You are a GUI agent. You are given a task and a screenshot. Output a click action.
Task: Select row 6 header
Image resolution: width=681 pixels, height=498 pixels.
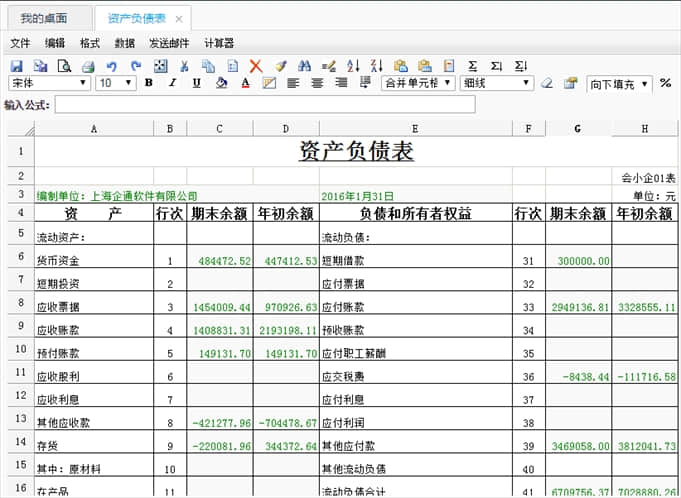(x=21, y=256)
